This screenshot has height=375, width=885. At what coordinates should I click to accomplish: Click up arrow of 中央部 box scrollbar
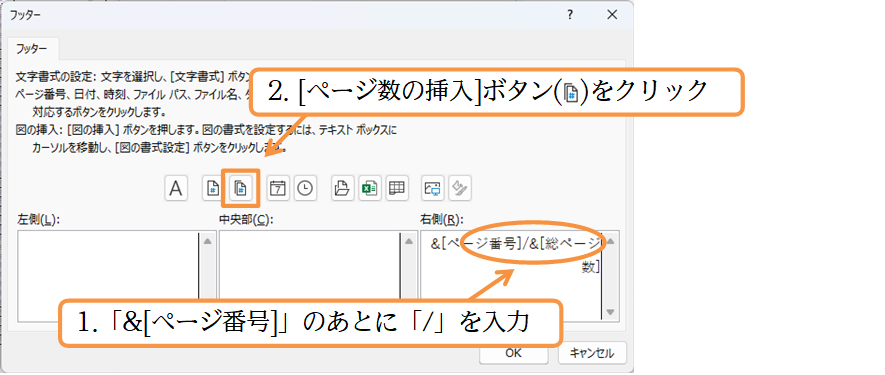tap(409, 241)
